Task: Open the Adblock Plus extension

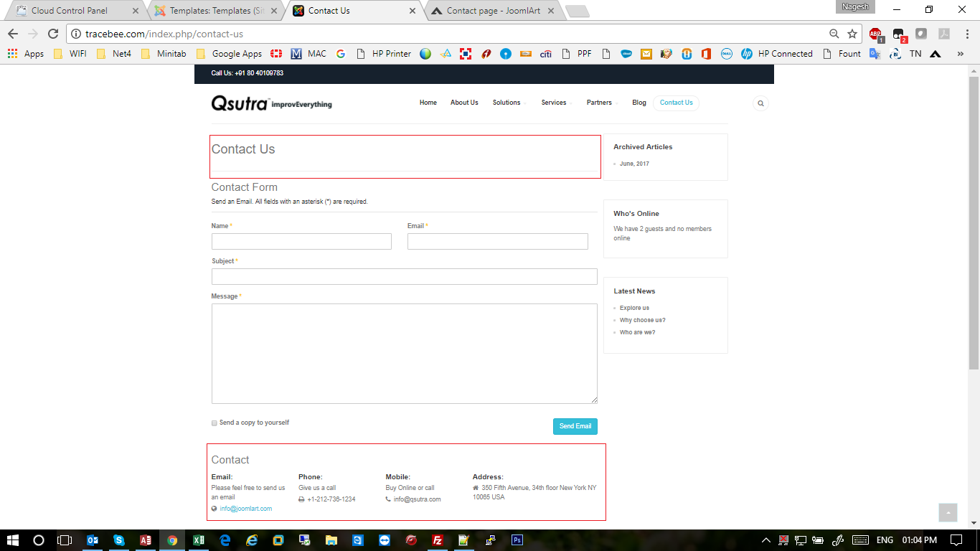Action: pos(875,34)
